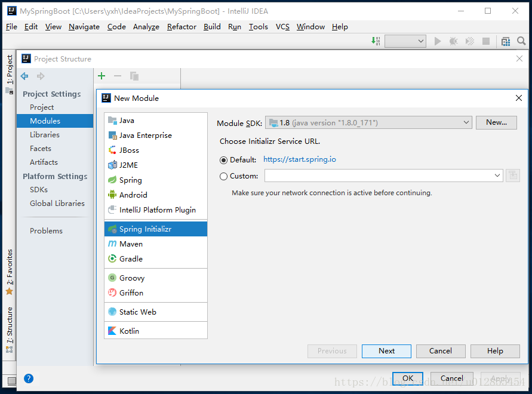Click the New... SDK button
The width and height of the screenshot is (532, 394).
pos(496,122)
